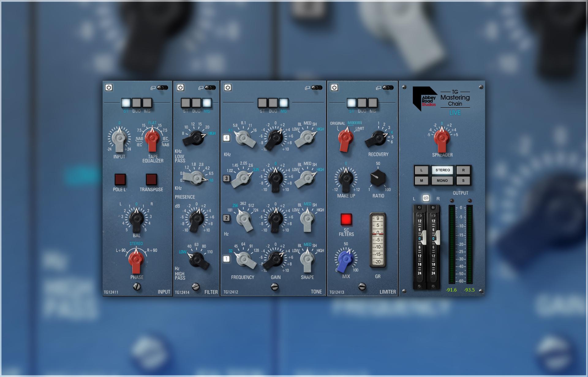This screenshot has width=588, height=377.
Task: Click the red SPREADER knob
Action: (x=442, y=139)
